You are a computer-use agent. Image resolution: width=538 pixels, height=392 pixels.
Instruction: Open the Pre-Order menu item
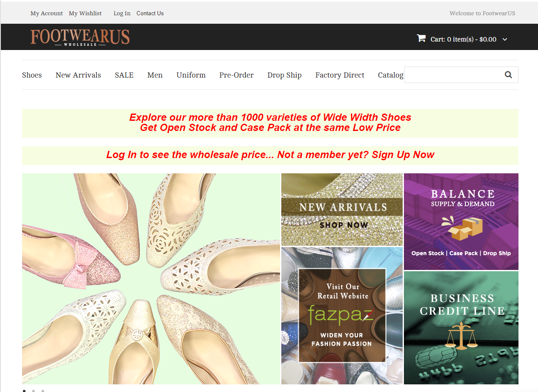click(x=236, y=75)
